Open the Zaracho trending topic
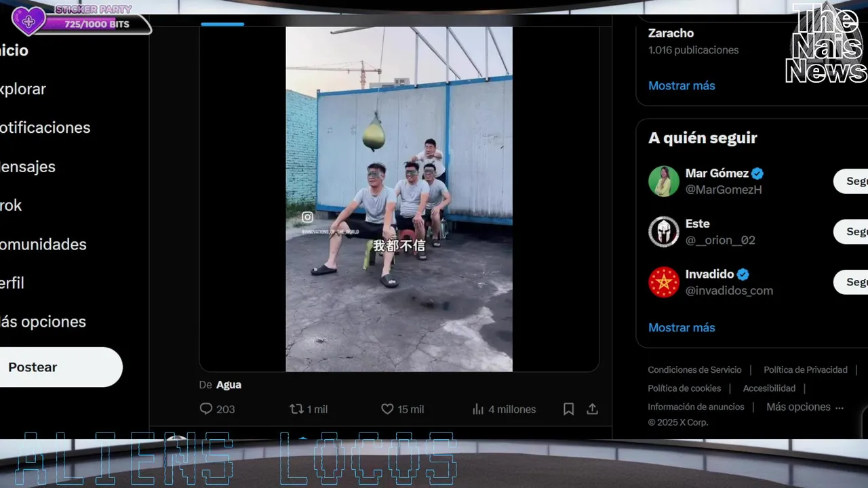 tap(671, 33)
